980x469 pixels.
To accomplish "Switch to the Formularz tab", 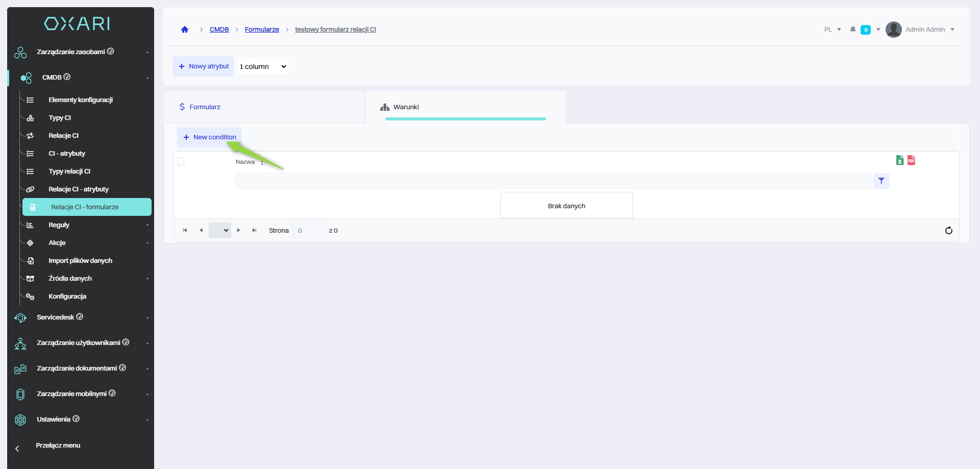I will point(205,107).
